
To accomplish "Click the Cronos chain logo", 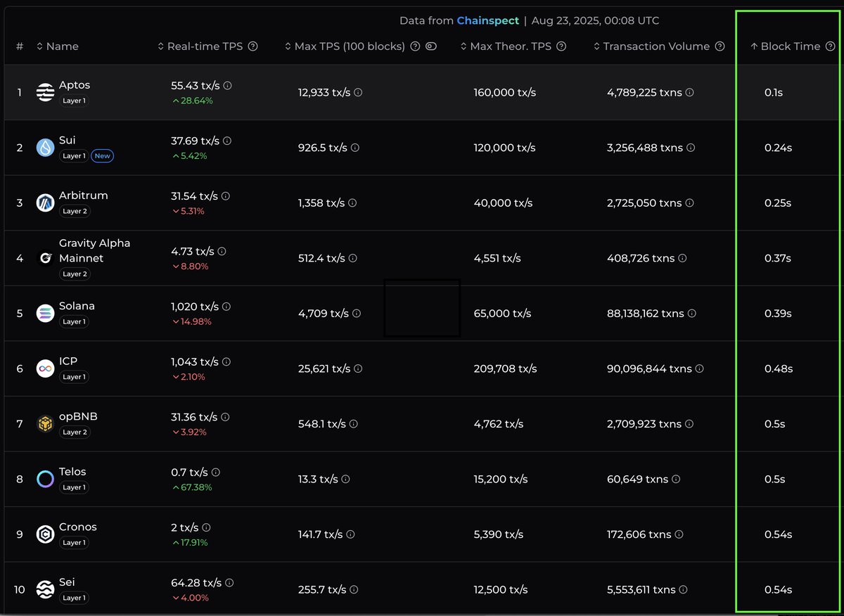I will [46, 534].
